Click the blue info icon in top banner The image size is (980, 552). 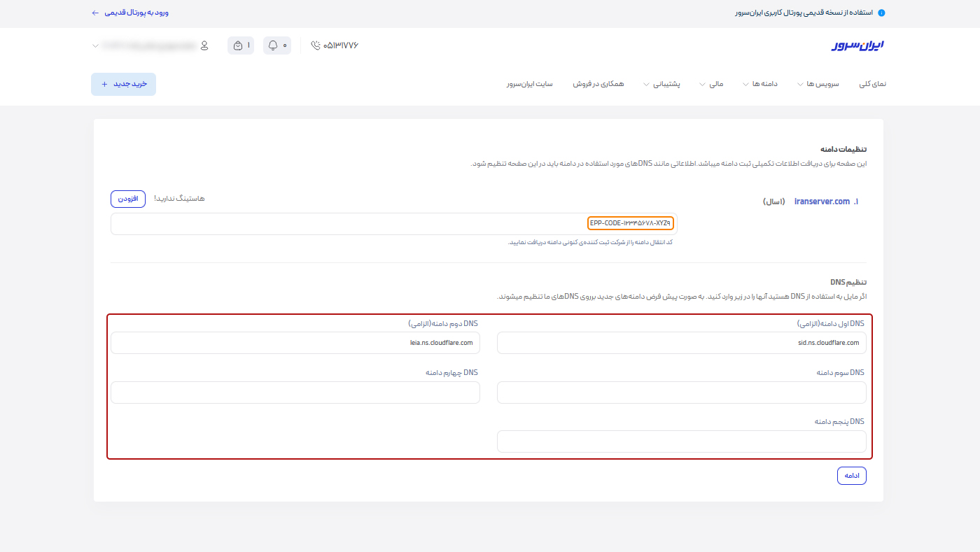(x=881, y=13)
